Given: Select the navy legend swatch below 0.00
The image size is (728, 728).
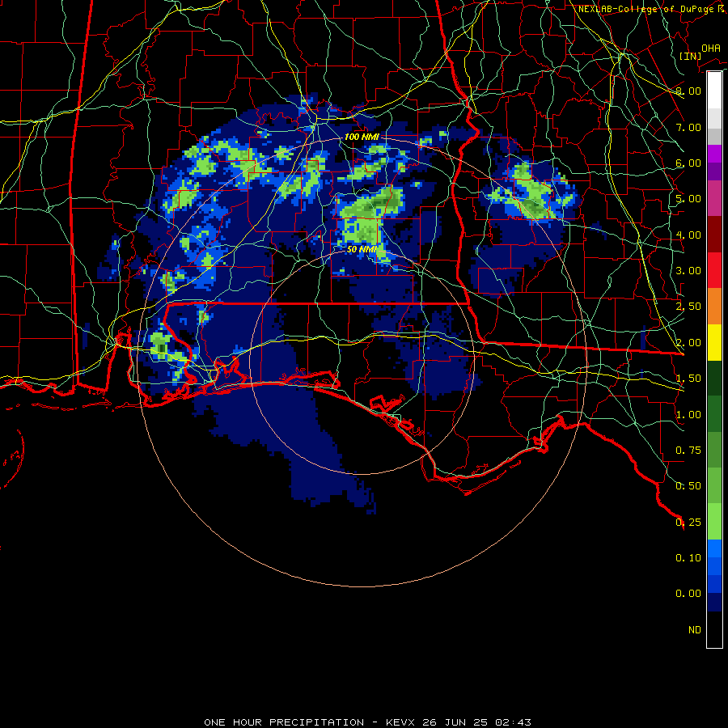Looking at the screenshot, I should pyautogui.click(x=714, y=602).
